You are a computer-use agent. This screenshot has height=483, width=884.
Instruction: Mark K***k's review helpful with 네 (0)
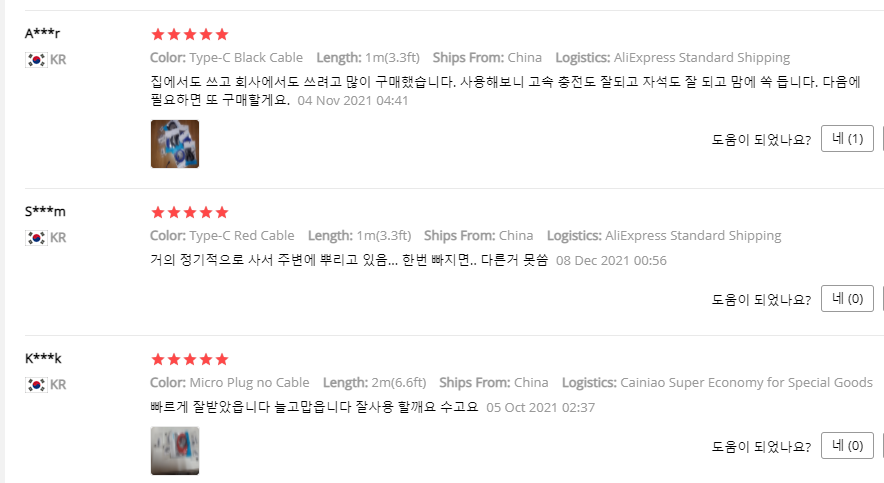(847, 446)
